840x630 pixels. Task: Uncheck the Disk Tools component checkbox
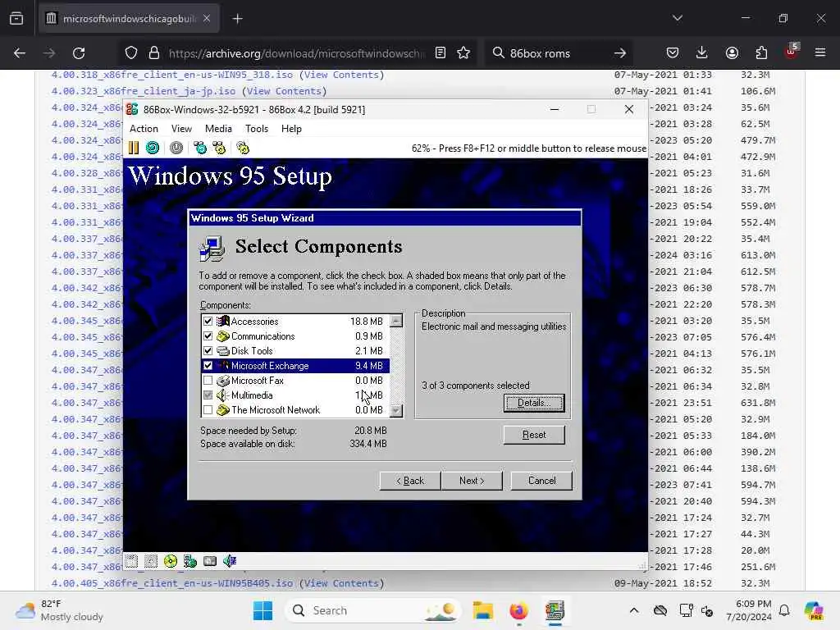(208, 351)
